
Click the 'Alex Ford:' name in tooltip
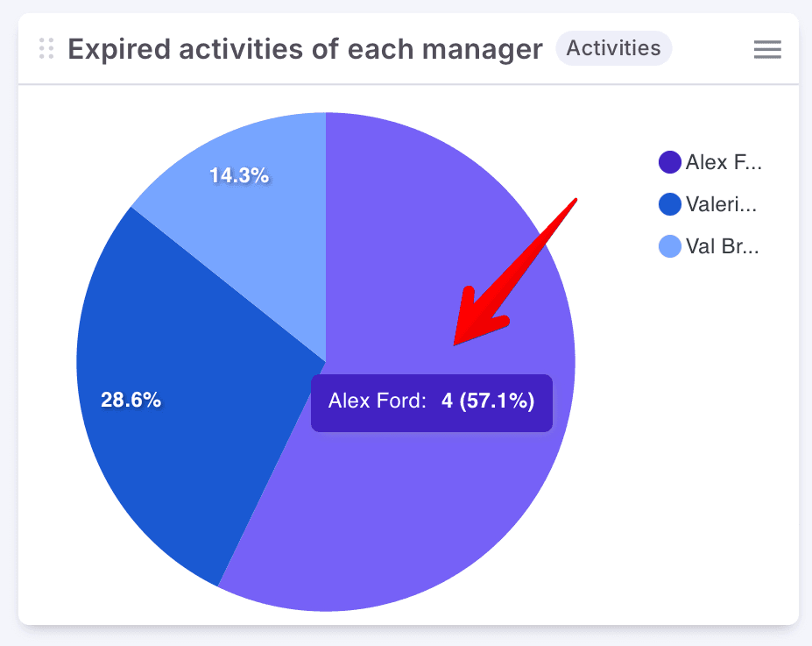pyautogui.click(x=377, y=401)
